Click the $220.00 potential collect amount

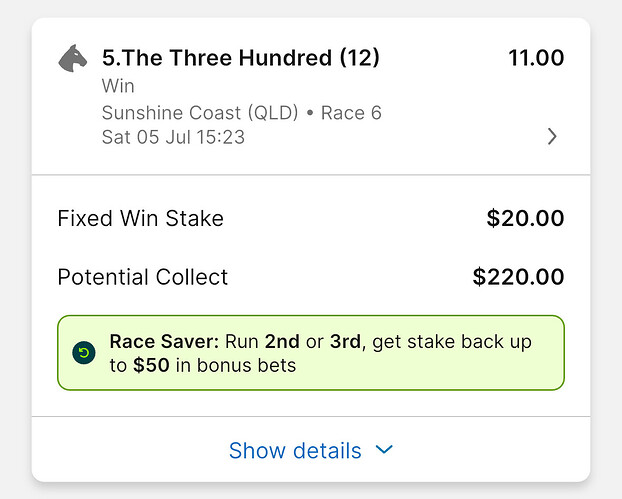point(518,277)
